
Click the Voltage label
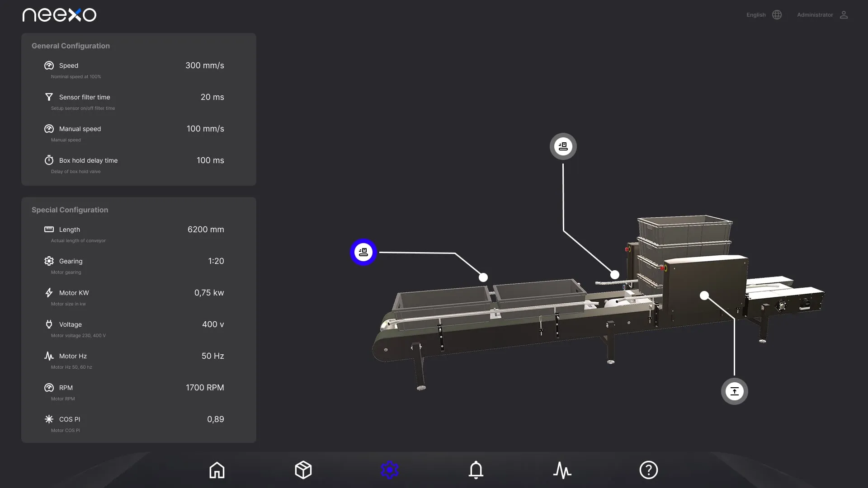(71, 324)
